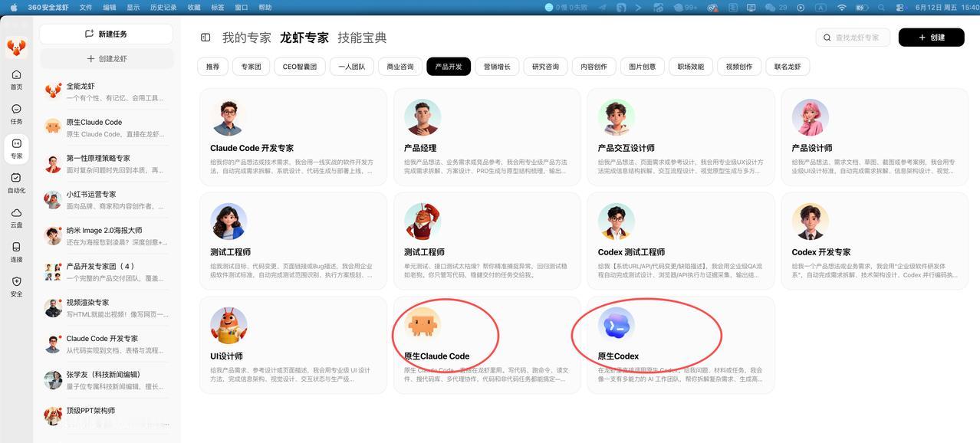This screenshot has height=443, width=980.
Task: Click the Codex 测试工程师 card avatar
Action: point(616,222)
